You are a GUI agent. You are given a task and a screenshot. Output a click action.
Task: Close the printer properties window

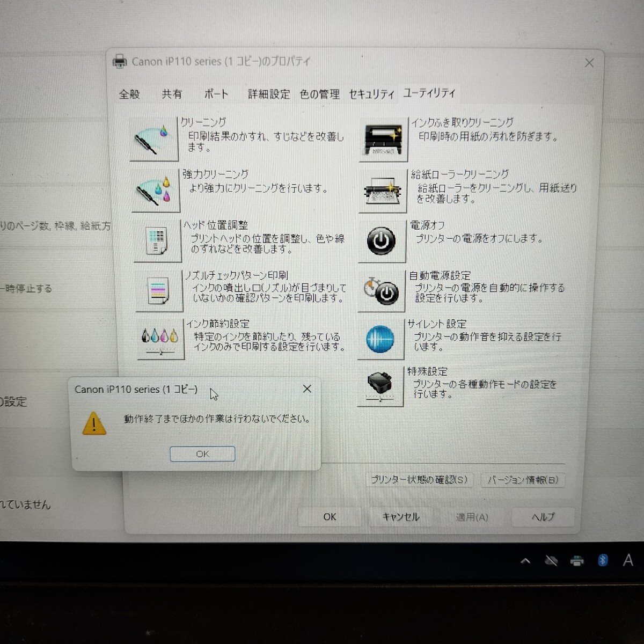click(589, 63)
